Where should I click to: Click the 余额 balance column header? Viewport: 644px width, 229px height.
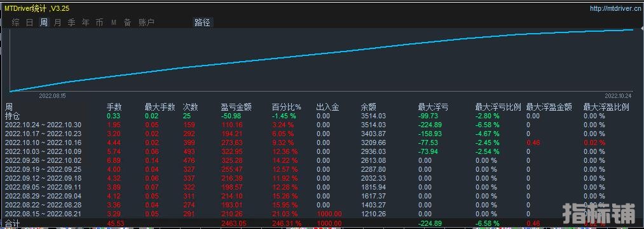(369, 108)
